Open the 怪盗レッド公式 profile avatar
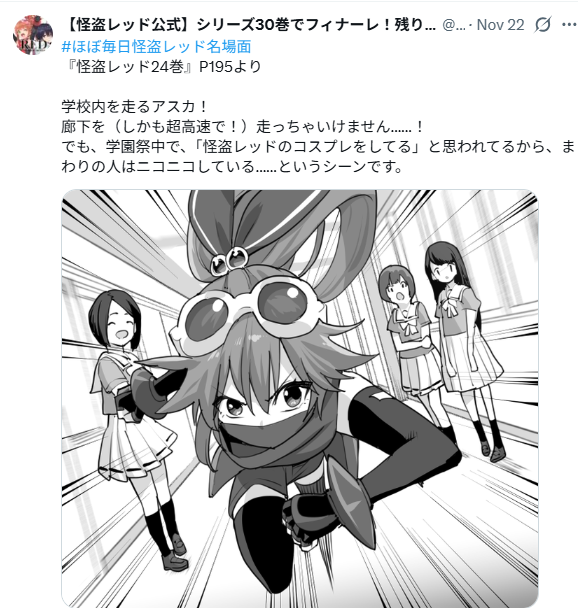This screenshot has height=608, width=578. tap(33, 35)
